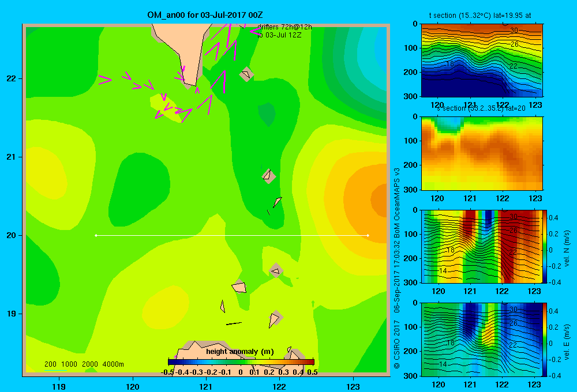The height and width of the screenshot is (392, 577).
Task: Click latitude label 21 on the main map axis
Action: 12,157
